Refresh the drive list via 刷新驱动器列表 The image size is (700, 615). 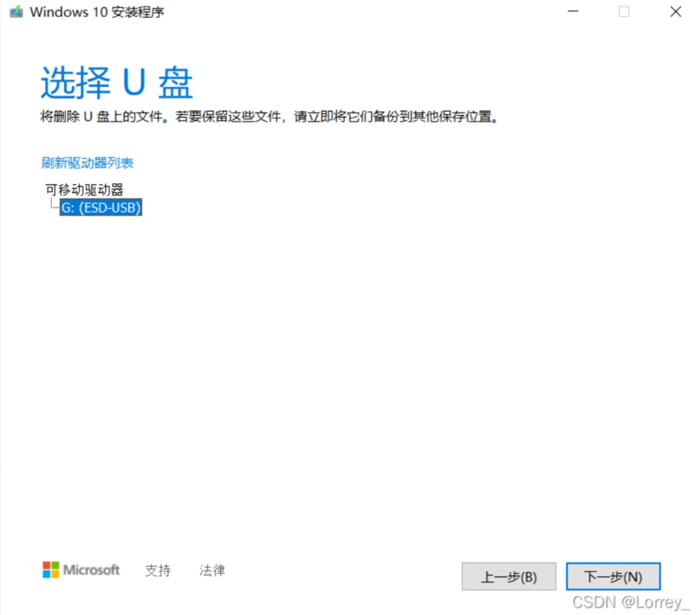point(87,163)
